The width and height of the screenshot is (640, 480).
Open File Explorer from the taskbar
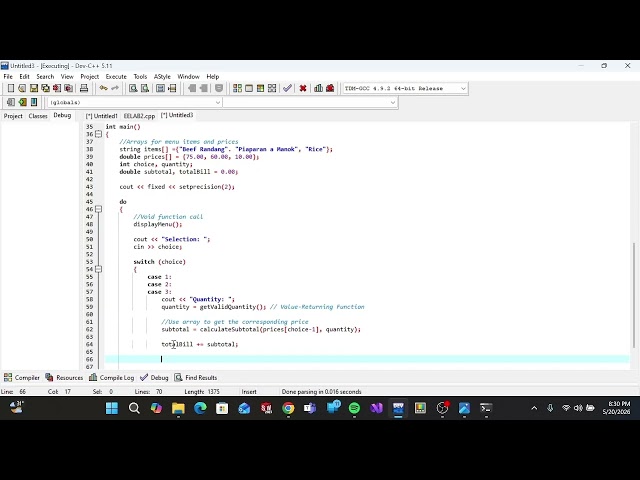coord(178,408)
